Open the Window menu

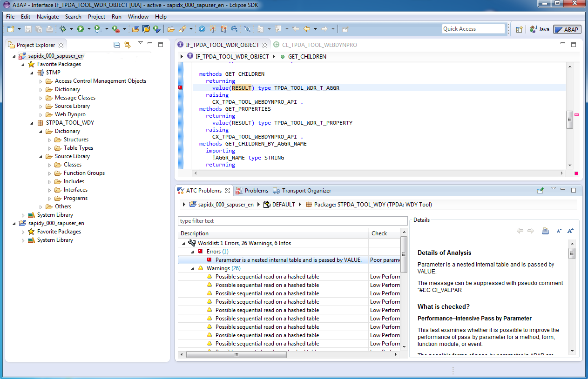click(138, 16)
